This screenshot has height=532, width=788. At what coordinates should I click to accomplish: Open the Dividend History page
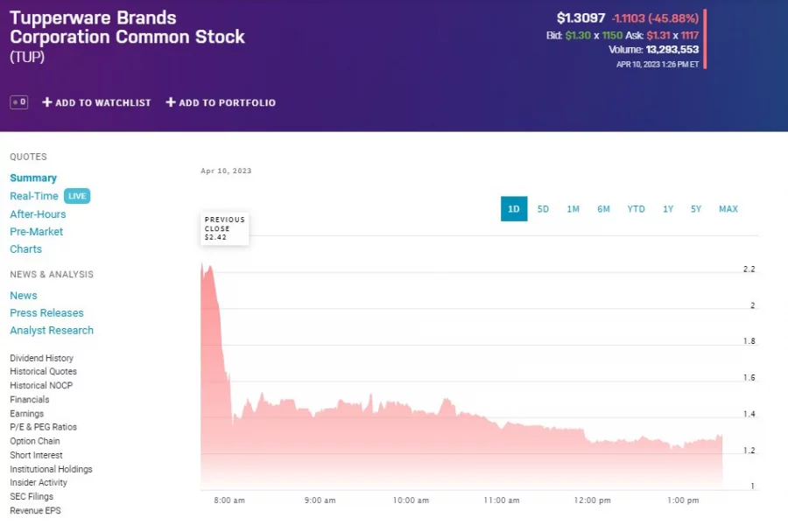click(x=41, y=358)
